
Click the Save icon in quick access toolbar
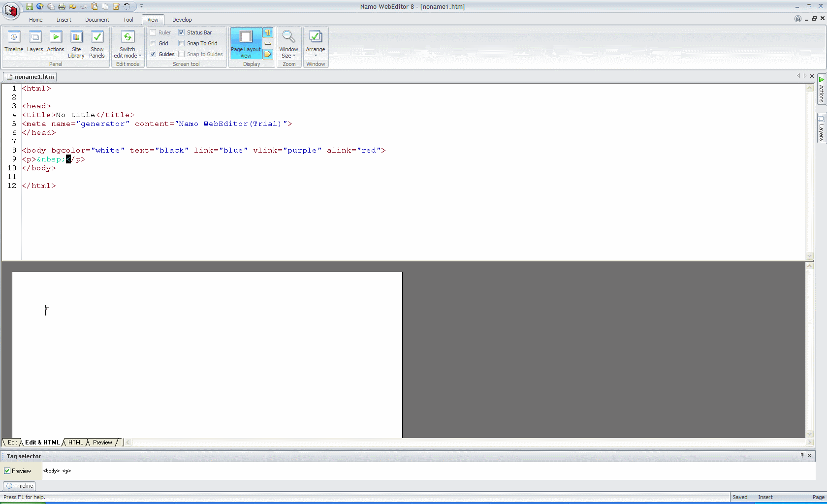coord(30,6)
